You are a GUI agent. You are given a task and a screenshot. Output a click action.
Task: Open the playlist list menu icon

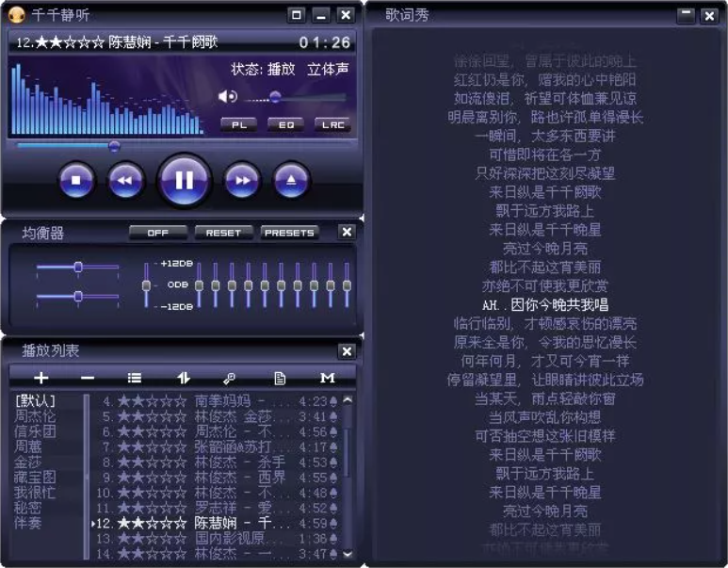(135, 378)
